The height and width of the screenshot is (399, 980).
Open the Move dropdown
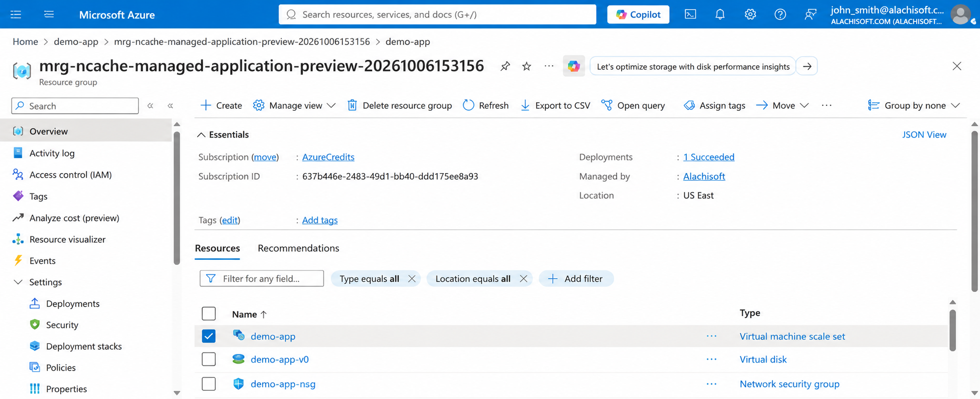click(x=782, y=105)
